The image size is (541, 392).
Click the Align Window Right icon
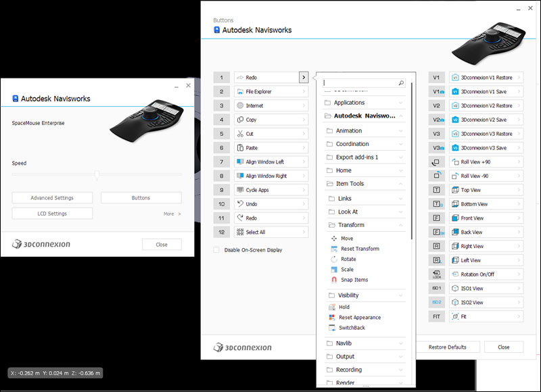coord(240,176)
